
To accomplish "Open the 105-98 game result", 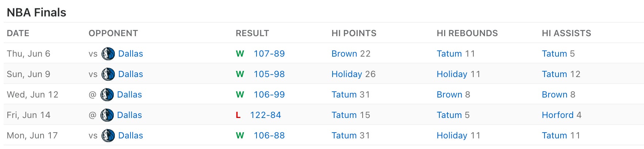I will (269, 74).
